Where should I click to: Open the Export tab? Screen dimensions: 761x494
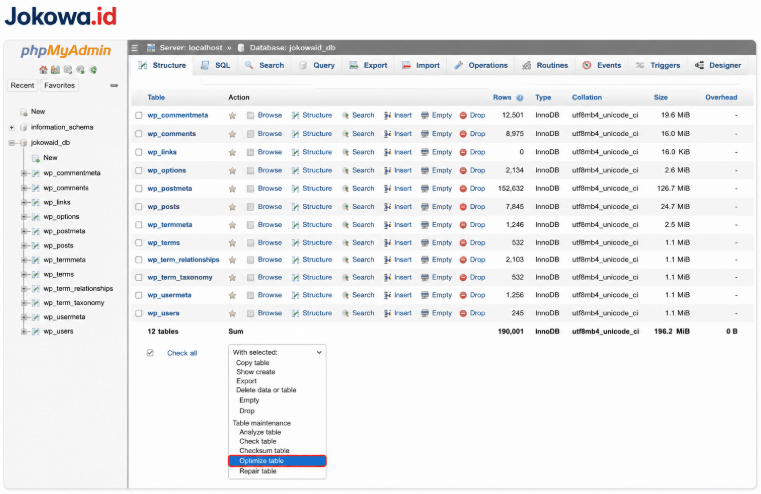click(x=369, y=66)
